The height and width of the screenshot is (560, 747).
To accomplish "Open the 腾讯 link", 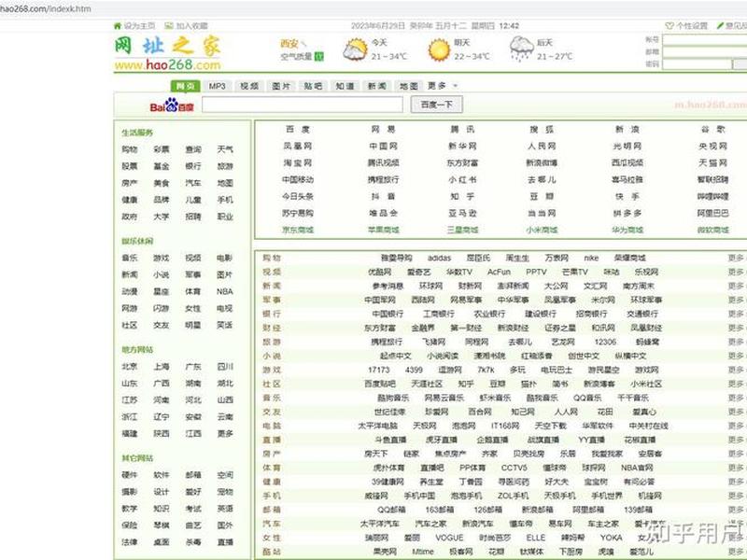I will (462, 130).
